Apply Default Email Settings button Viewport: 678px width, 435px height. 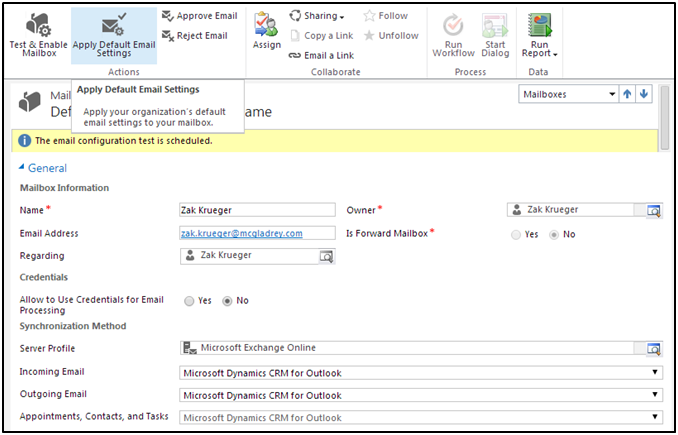click(x=114, y=35)
